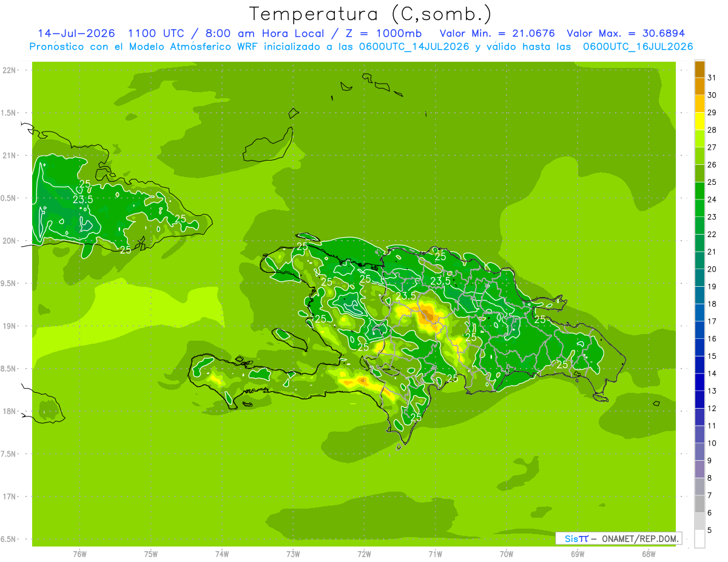The image size is (728, 562).
Task: Pick the top legend swatch above 31
Action: pyautogui.click(x=699, y=69)
